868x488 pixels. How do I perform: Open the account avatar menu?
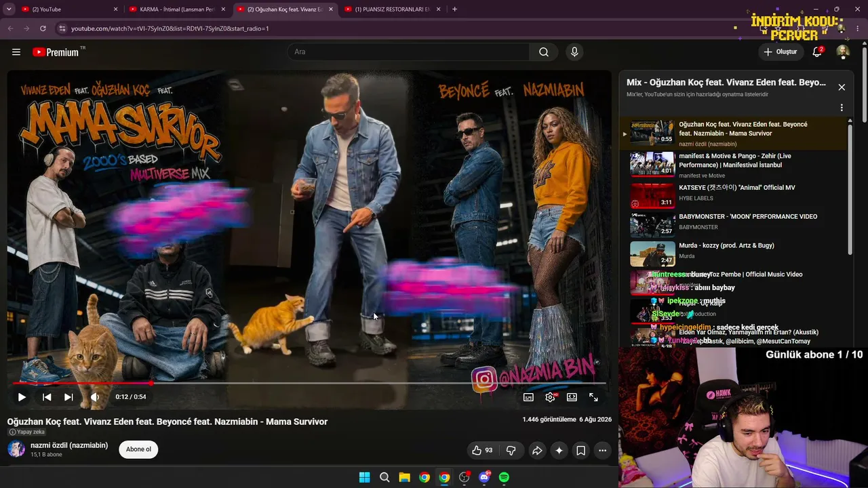click(843, 52)
